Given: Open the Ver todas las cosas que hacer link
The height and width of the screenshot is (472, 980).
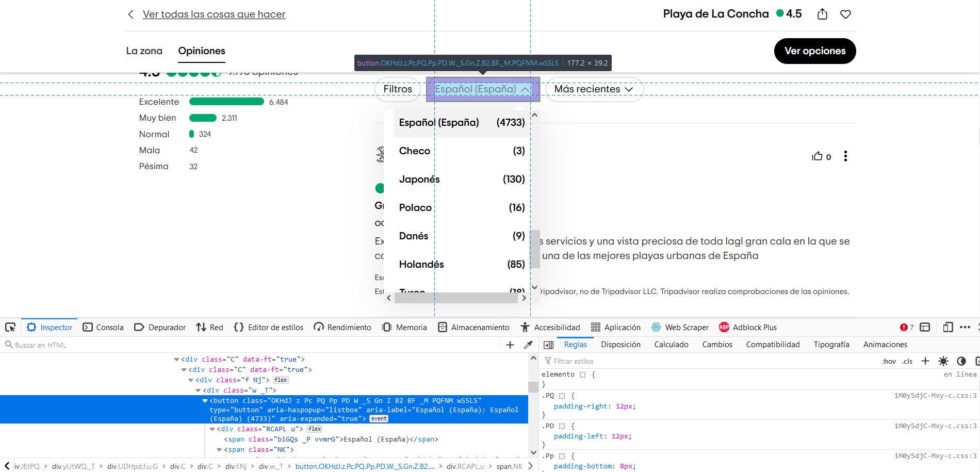Looking at the screenshot, I should click(x=214, y=14).
